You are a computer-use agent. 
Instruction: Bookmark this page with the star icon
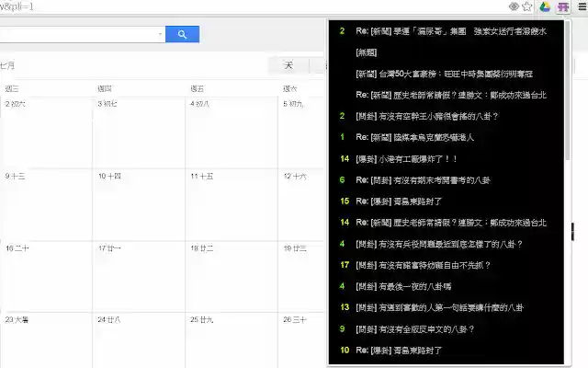[527, 6]
